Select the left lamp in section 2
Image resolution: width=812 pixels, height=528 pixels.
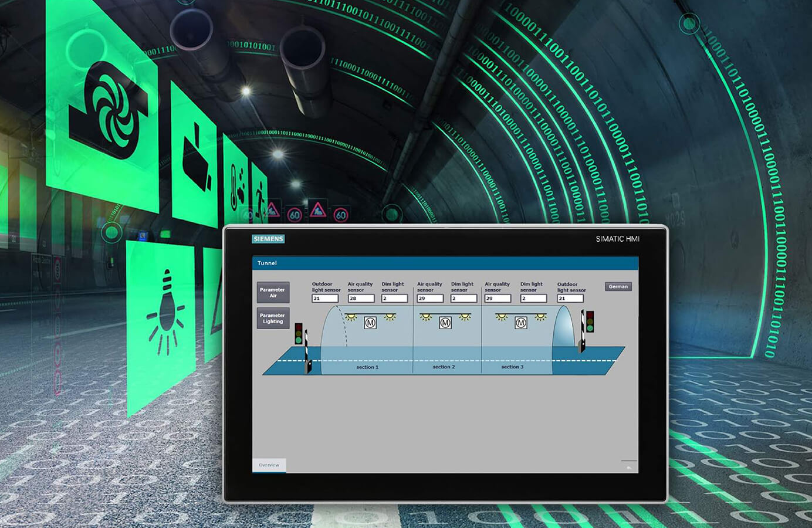[x=426, y=317]
